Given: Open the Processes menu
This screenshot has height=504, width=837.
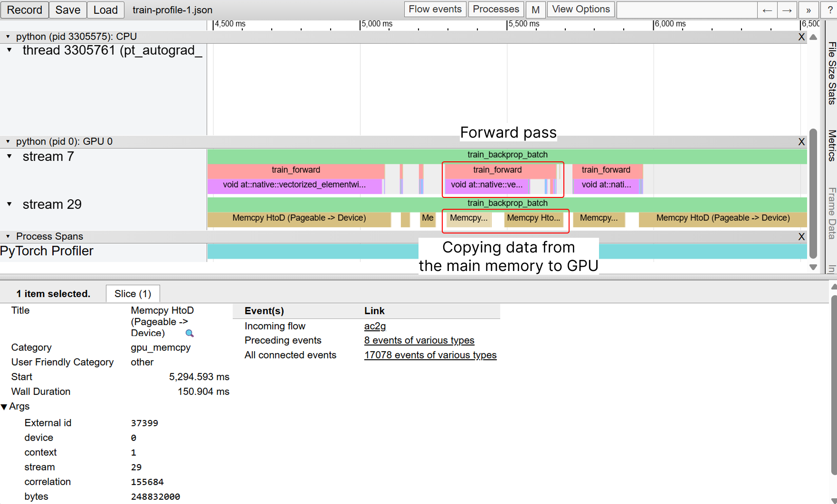Looking at the screenshot, I should (x=496, y=9).
